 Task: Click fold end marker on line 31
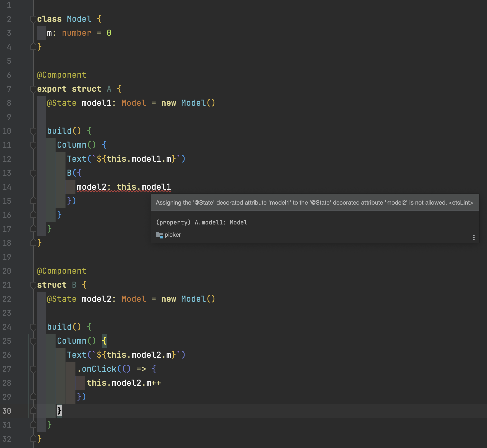point(33,425)
